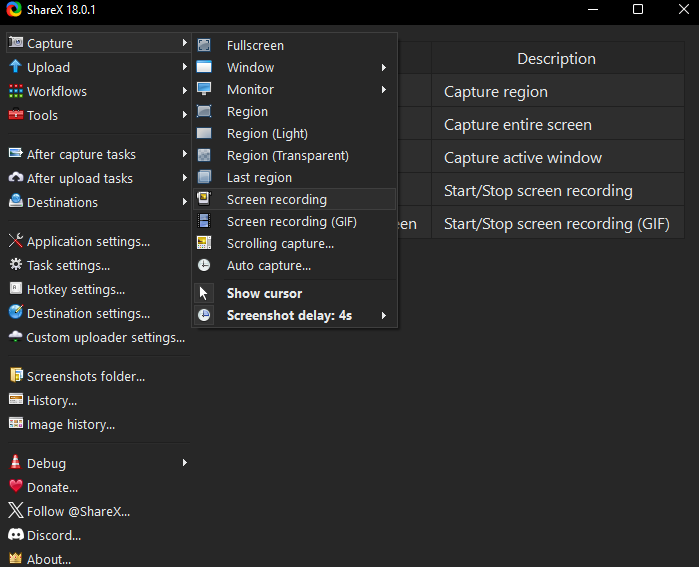The width and height of the screenshot is (699, 567).
Task: Click the Auto capture clock icon
Action: pos(204,265)
